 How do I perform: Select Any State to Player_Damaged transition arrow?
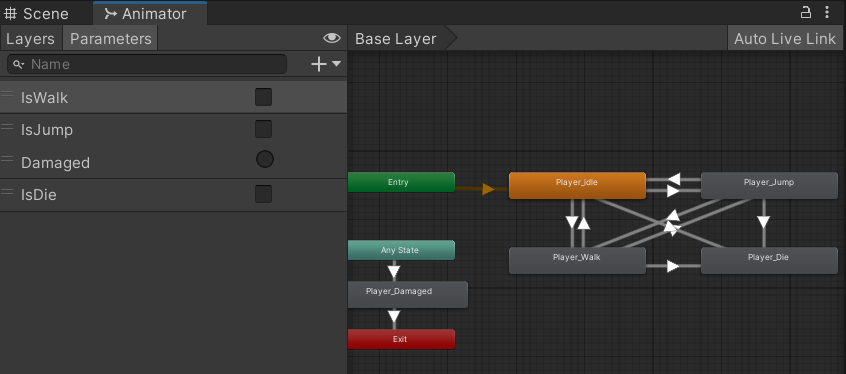(394, 270)
